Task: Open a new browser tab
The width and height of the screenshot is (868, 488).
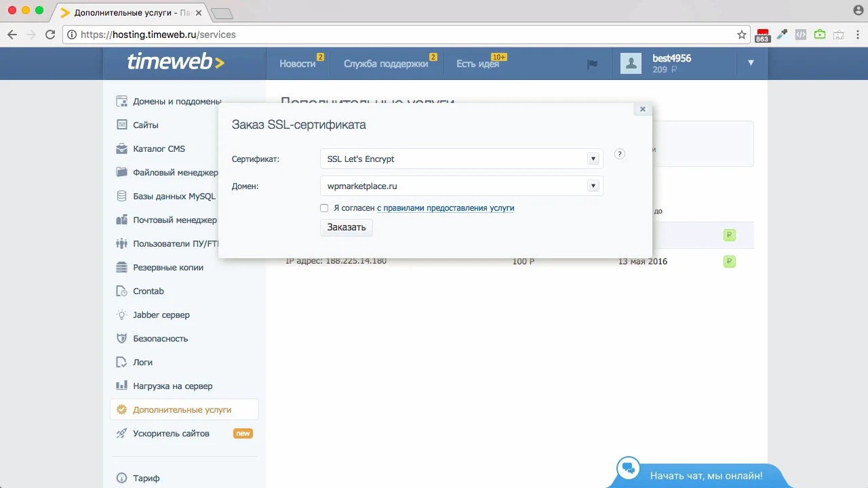Action: pos(222,14)
